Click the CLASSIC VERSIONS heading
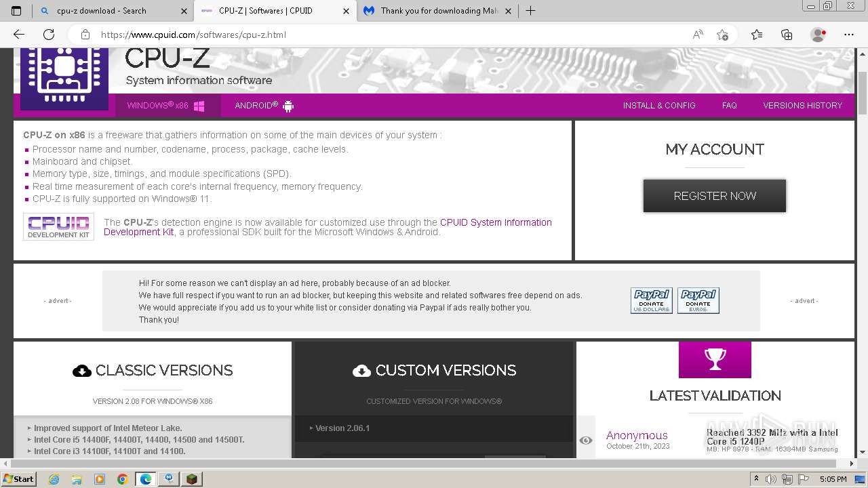The image size is (868, 488). pos(164,371)
